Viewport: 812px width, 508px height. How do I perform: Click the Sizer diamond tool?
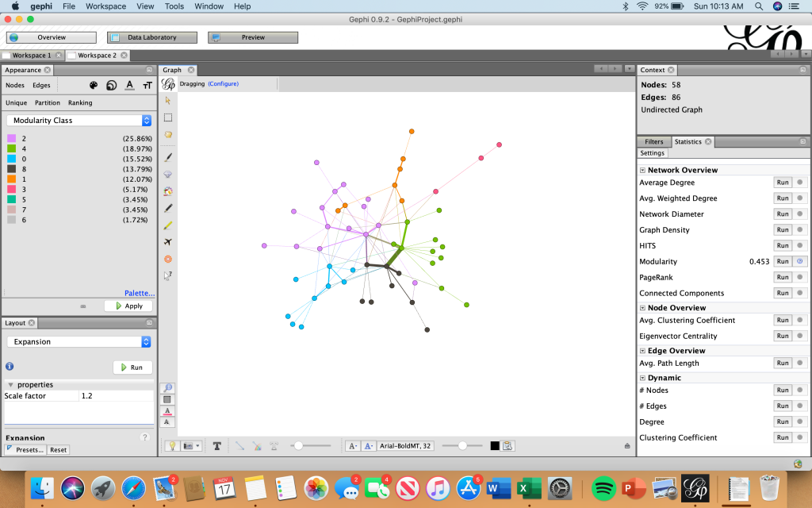click(168, 175)
